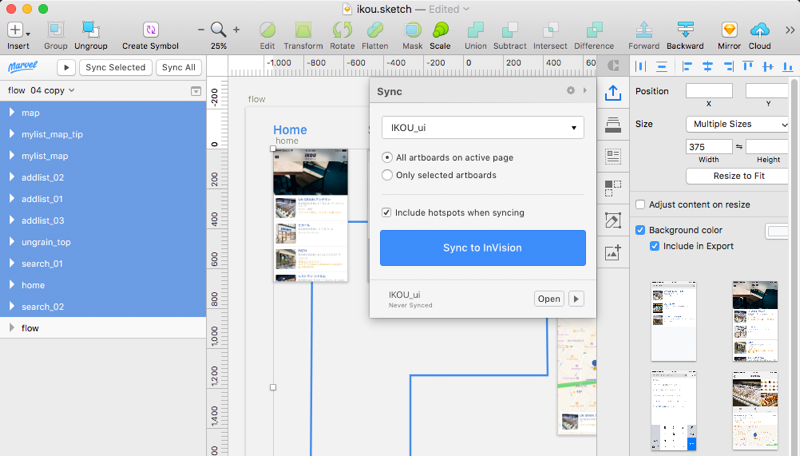Open Sketch Cloud
This screenshot has height=456, width=800.
[x=760, y=30]
